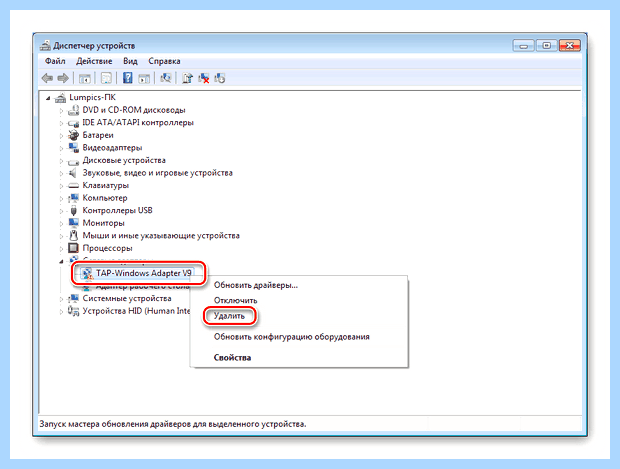
Task: Expand the Дисковые устройства node
Action: (x=61, y=161)
